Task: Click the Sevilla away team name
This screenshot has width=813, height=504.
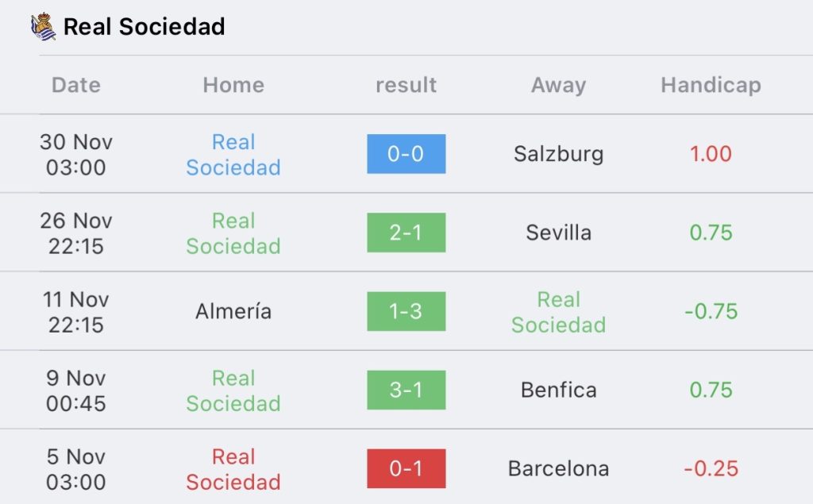Action: tap(558, 233)
